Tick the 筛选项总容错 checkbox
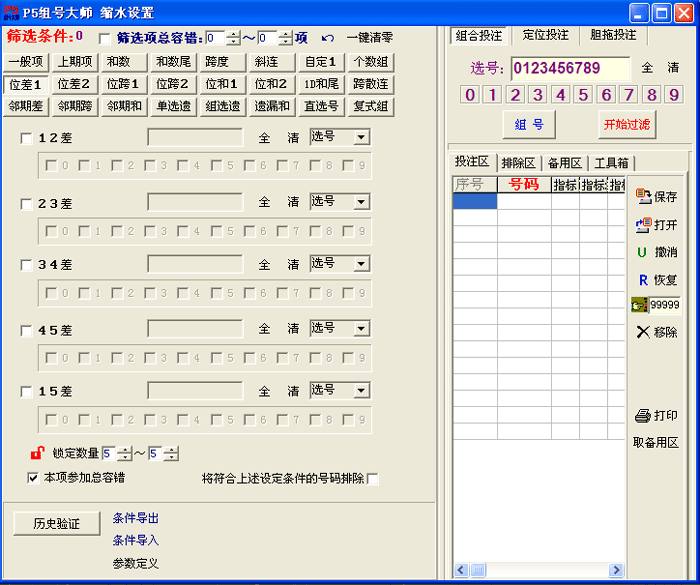Image resolution: width=700 pixels, height=585 pixels. tap(105, 38)
